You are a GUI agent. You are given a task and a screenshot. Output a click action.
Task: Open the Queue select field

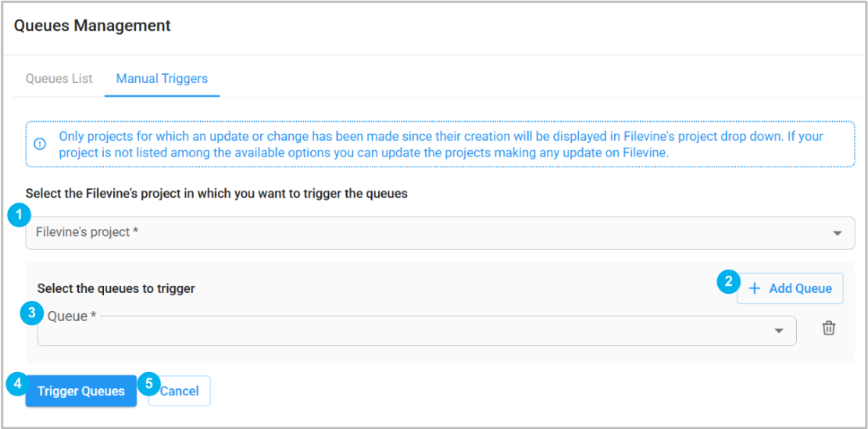417,331
